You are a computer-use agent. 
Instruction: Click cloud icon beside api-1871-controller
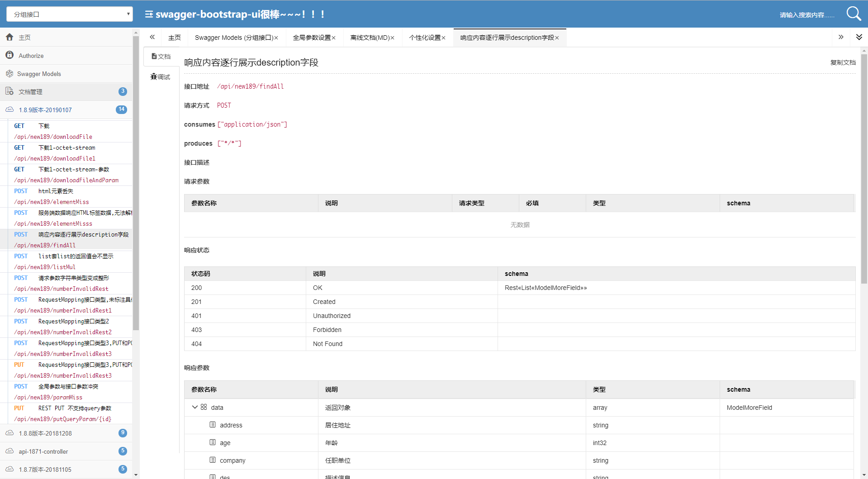[x=9, y=451]
